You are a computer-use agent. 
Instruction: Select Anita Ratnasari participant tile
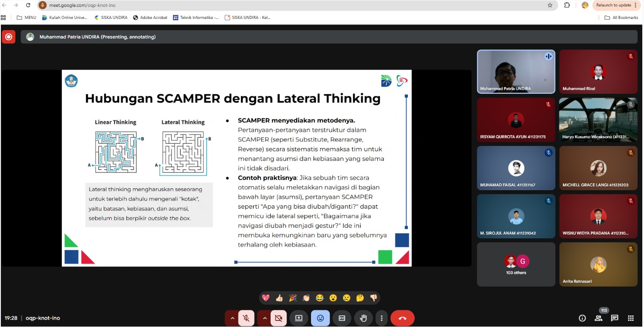(598, 265)
